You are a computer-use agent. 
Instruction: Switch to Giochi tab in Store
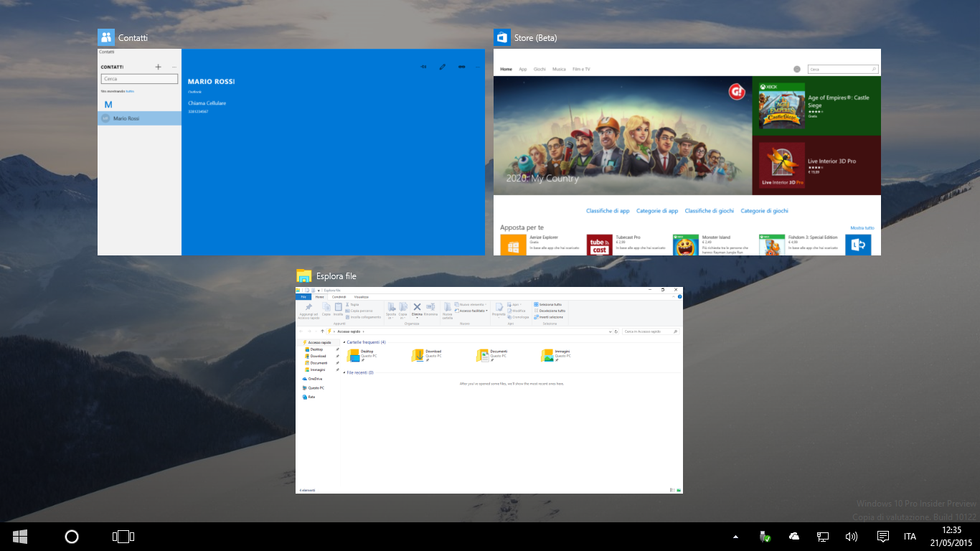(x=540, y=70)
